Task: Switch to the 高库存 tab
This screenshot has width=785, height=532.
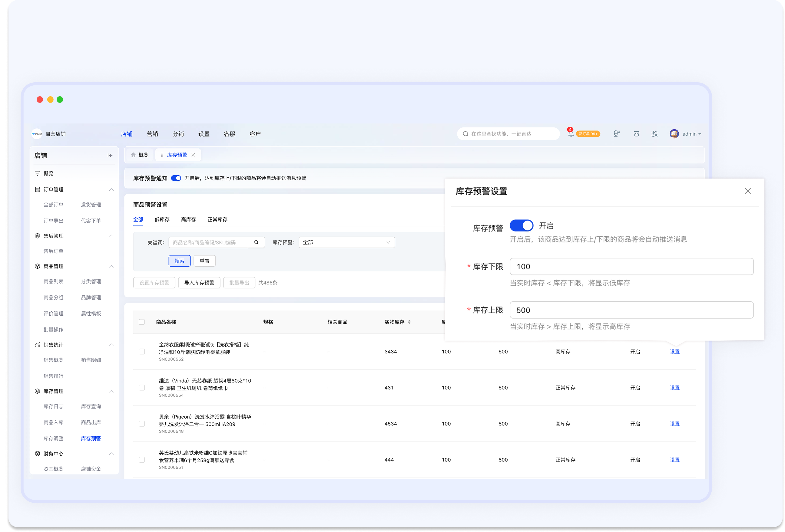Action: [x=188, y=219]
